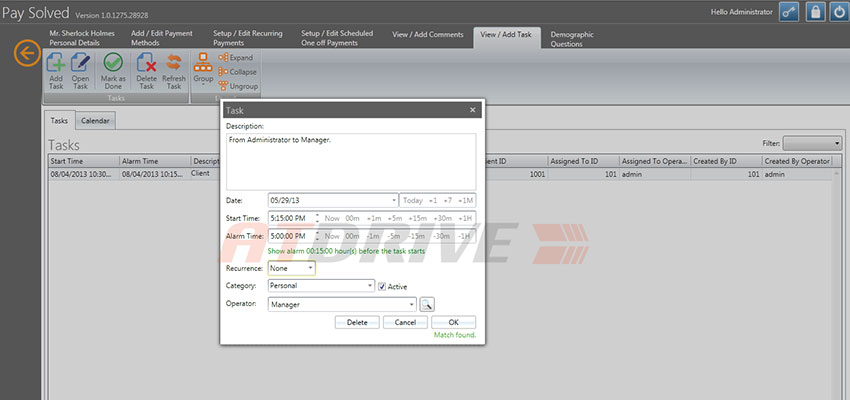The width and height of the screenshot is (850, 400).
Task: Open the Category dropdown showing Personal
Action: (x=370, y=285)
